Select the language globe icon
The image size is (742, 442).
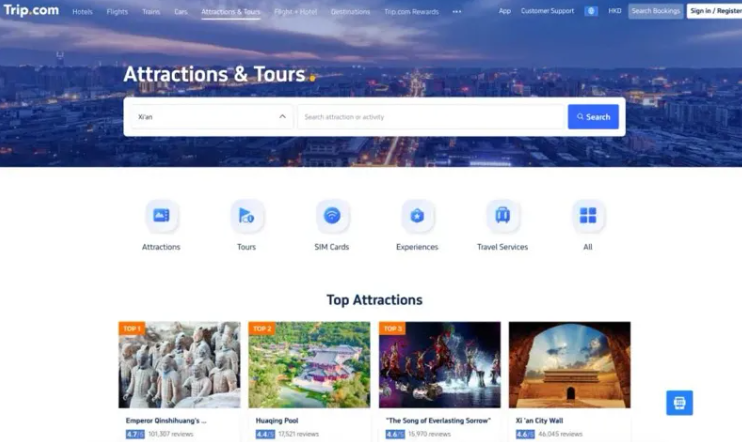coord(591,11)
